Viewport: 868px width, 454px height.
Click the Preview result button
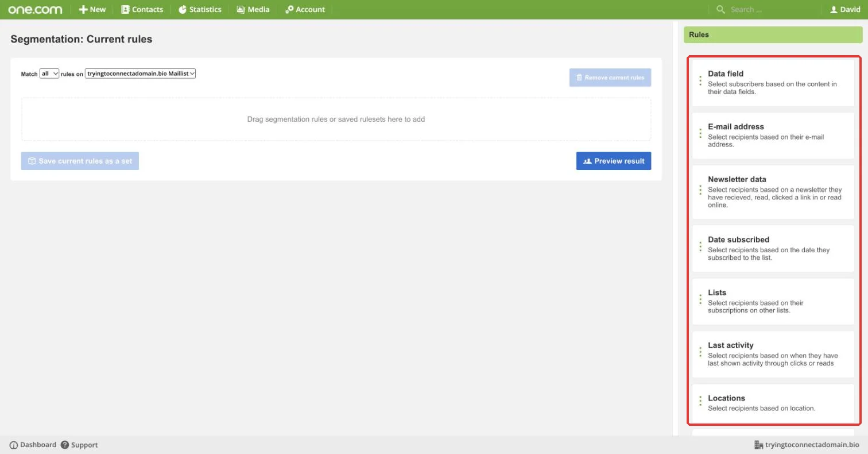coord(614,161)
